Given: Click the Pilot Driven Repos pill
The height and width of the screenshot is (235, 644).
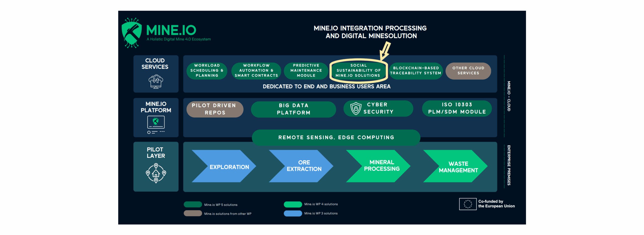Looking at the screenshot, I should [x=214, y=109].
